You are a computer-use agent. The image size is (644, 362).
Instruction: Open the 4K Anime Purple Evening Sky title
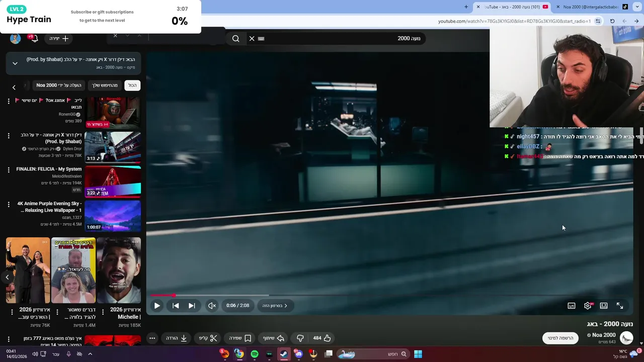(49, 207)
